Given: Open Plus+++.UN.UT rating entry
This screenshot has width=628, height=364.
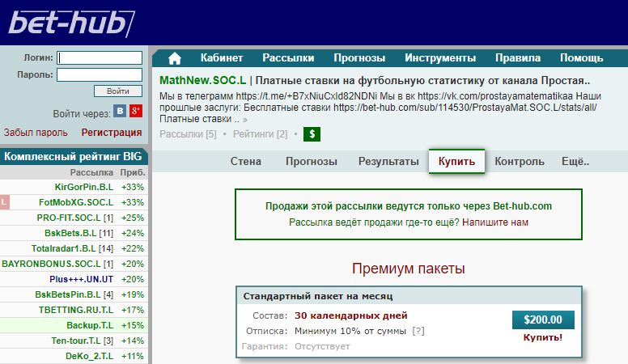Looking at the screenshot, I should click(81, 279).
